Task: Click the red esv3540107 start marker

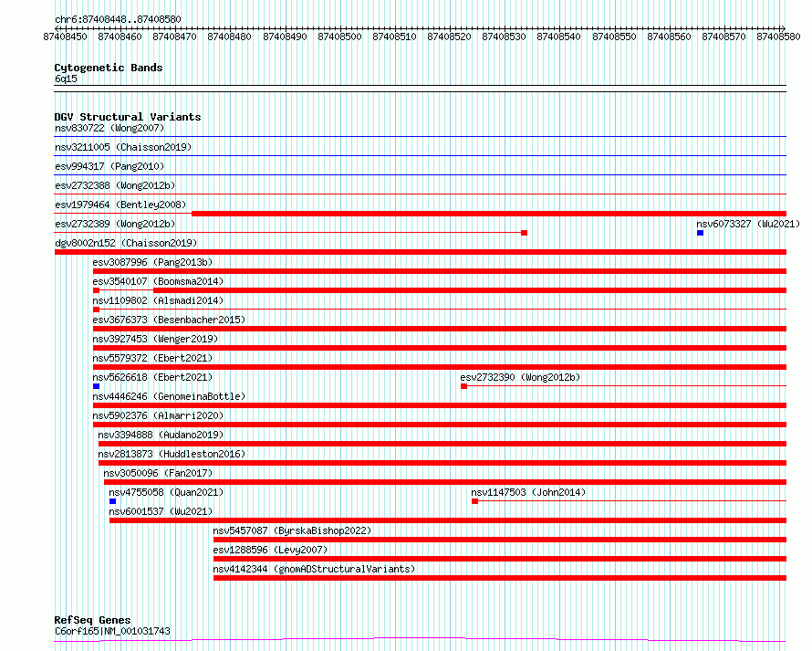Action: coord(97,290)
